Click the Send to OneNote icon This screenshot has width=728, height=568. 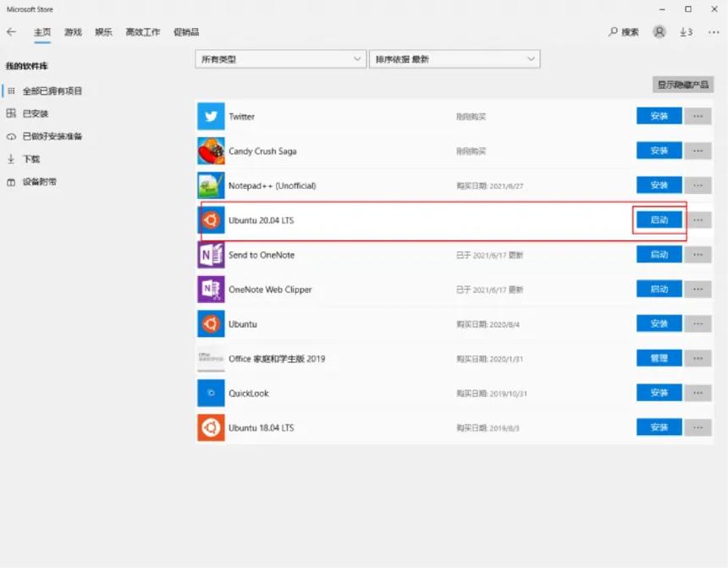[210, 254]
